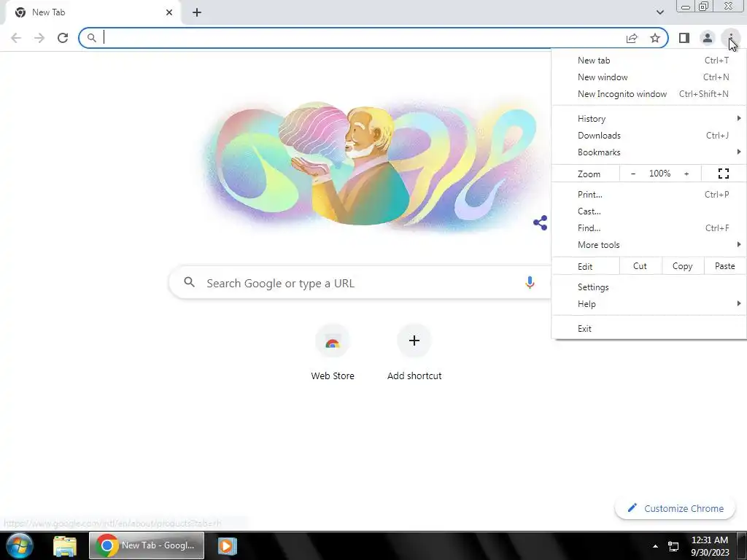Click the three-dot Chrome menu button
Viewport: 747px width, 560px height.
[x=730, y=38]
